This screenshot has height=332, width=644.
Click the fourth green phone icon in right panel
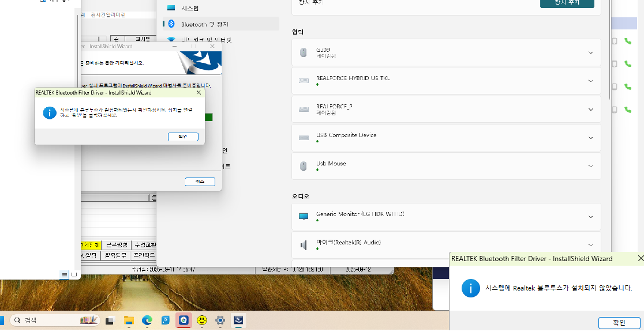click(628, 110)
